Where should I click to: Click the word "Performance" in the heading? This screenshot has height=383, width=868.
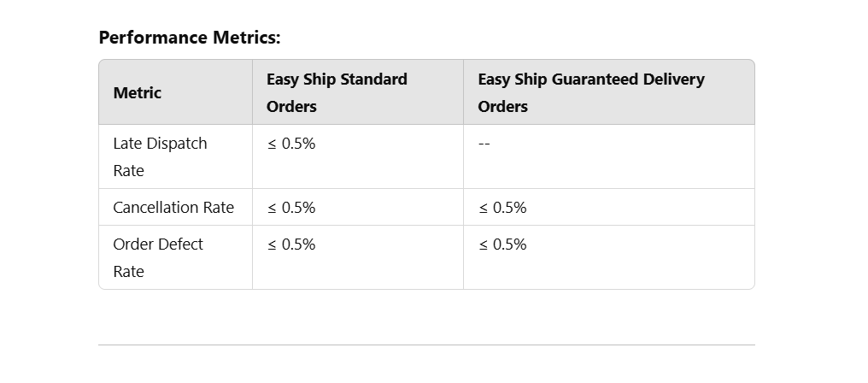click(153, 38)
